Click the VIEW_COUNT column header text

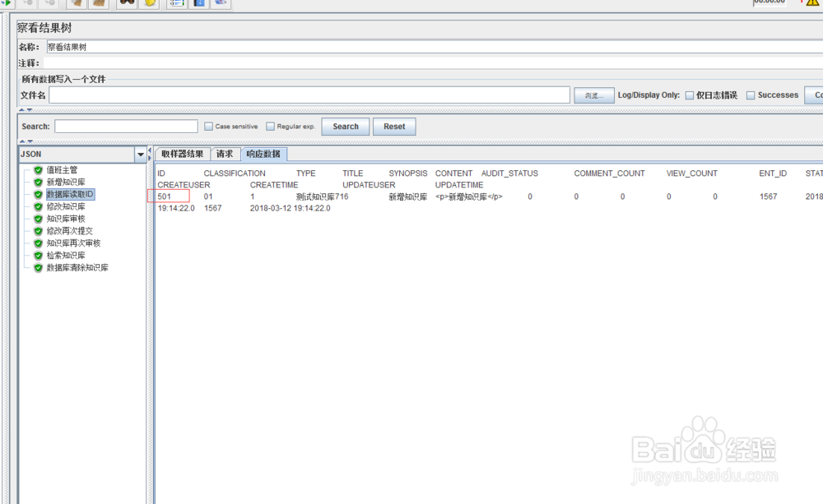click(x=692, y=173)
